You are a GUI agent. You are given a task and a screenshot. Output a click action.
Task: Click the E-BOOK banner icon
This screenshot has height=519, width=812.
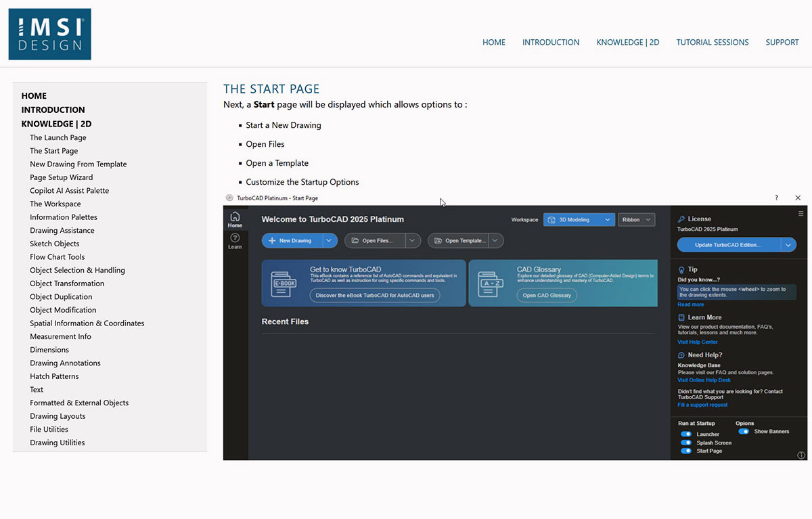(284, 284)
